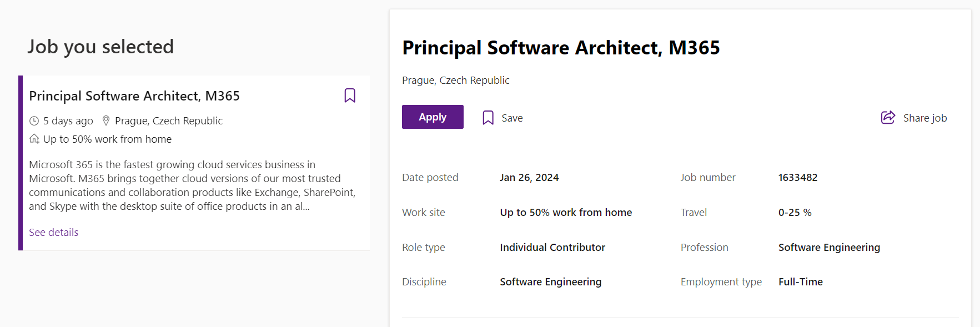Click the main Principal Software Architect, M365 heading
The width and height of the screenshot is (980, 327).
[x=561, y=48]
